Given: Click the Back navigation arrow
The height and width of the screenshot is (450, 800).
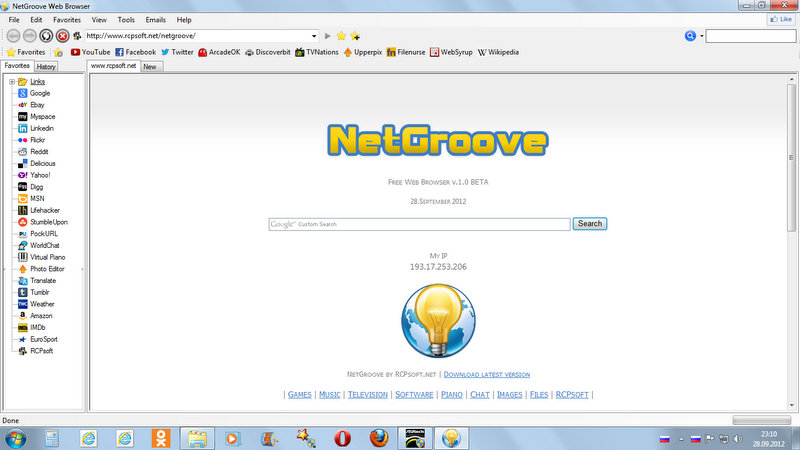Looking at the screenshot, I should point(13,36).
